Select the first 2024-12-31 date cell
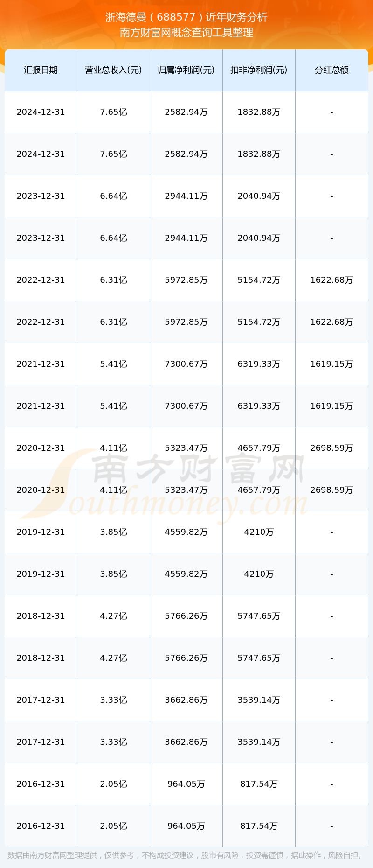373x868 pixels. coord(41,112)
